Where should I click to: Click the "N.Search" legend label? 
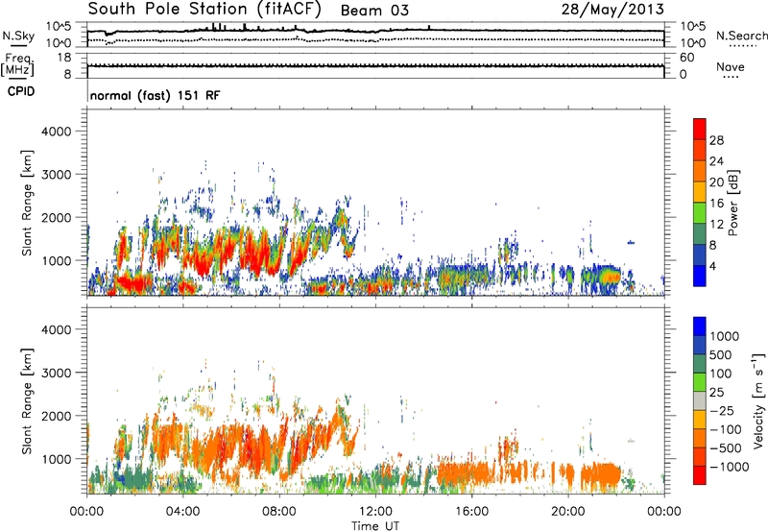[x=742, y=36]
